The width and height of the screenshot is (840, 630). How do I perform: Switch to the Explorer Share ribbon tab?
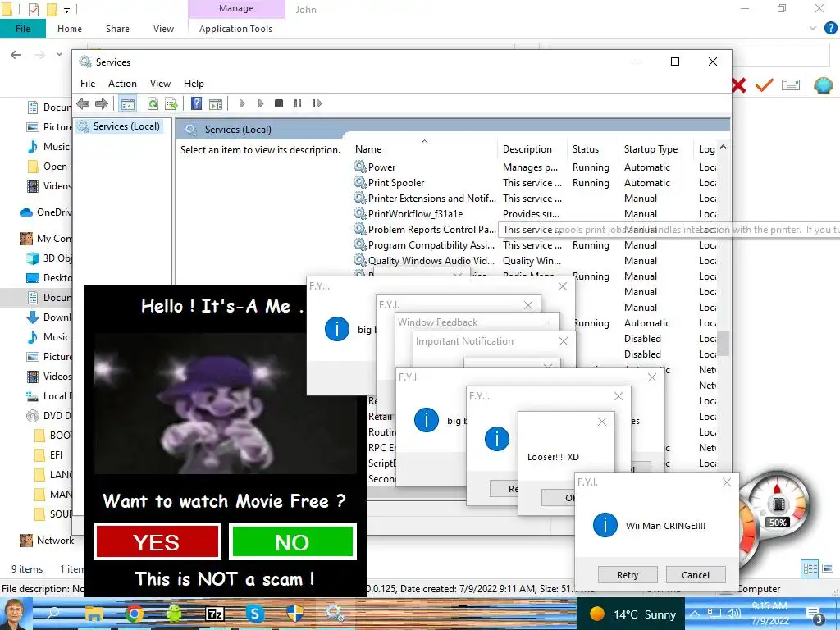(117, 29)
